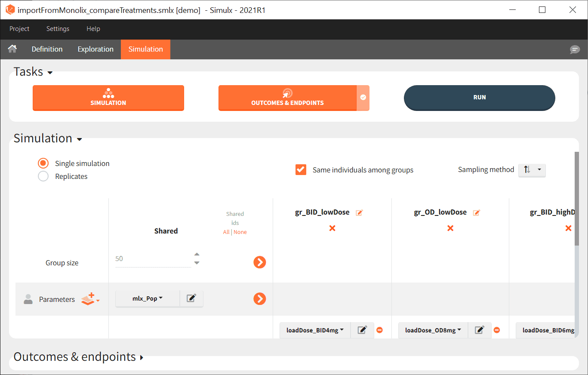Uncheck Same individuals among groups
The height and width of the screenshot is (375, 588).
pyautogui.click(x=301, y=170)
